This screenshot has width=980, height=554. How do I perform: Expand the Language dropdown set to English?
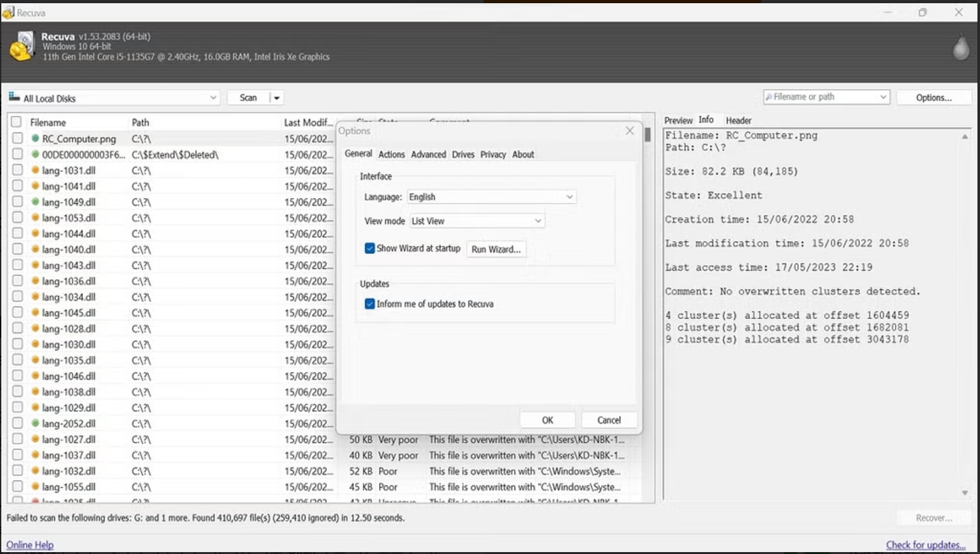[x=569, y=197]
